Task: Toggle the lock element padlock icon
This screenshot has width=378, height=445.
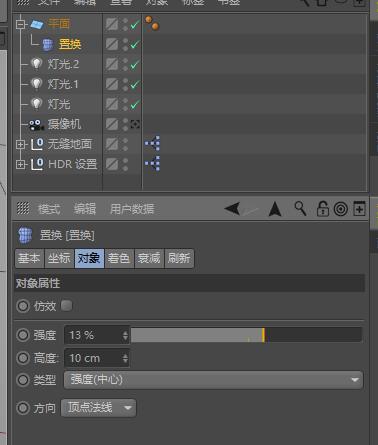Action: pos(322,209)
